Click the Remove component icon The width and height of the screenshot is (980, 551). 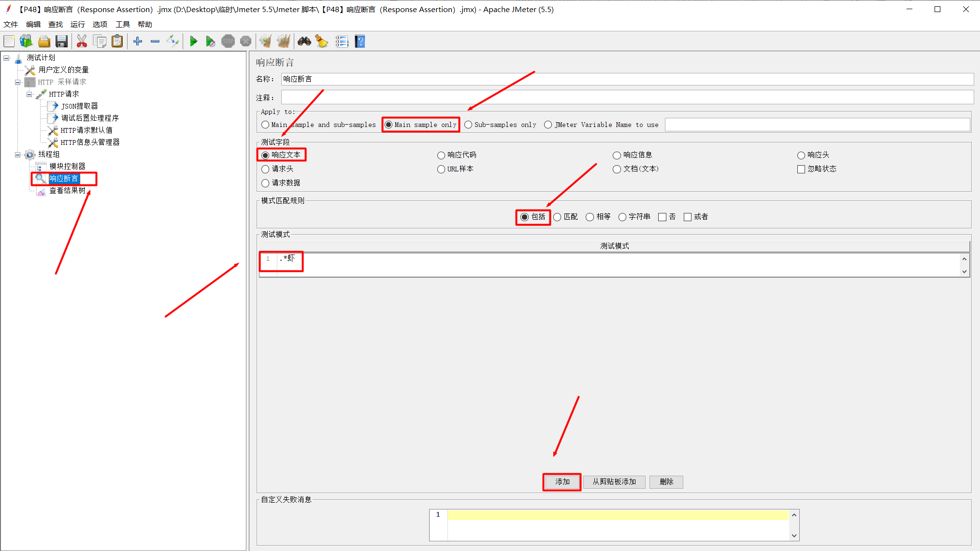(154, 42)
